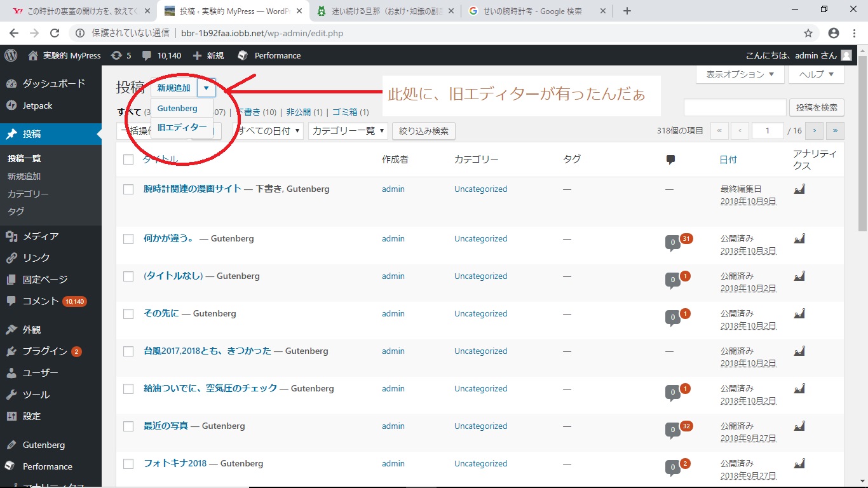Screen dimensions: 868x488
Task: Open the 表示オプション panel
Action: click(740, 74)
